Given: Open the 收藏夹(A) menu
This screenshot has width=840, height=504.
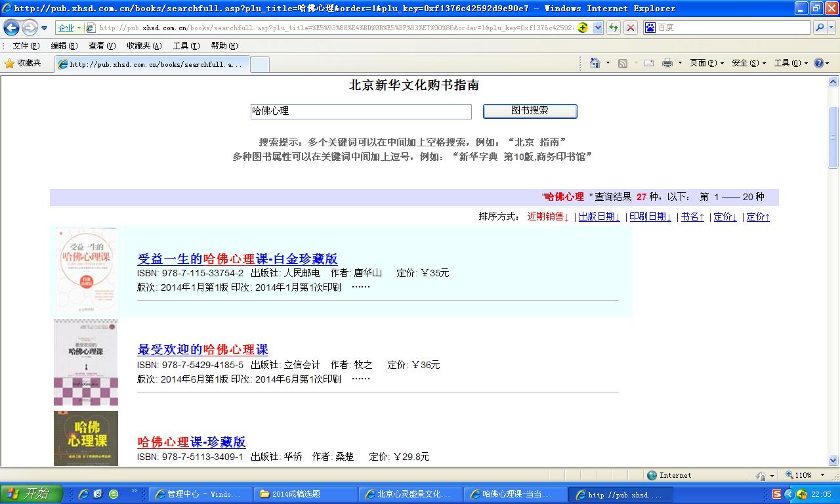Looking at the screenshot, I should [x=144, y=46].
